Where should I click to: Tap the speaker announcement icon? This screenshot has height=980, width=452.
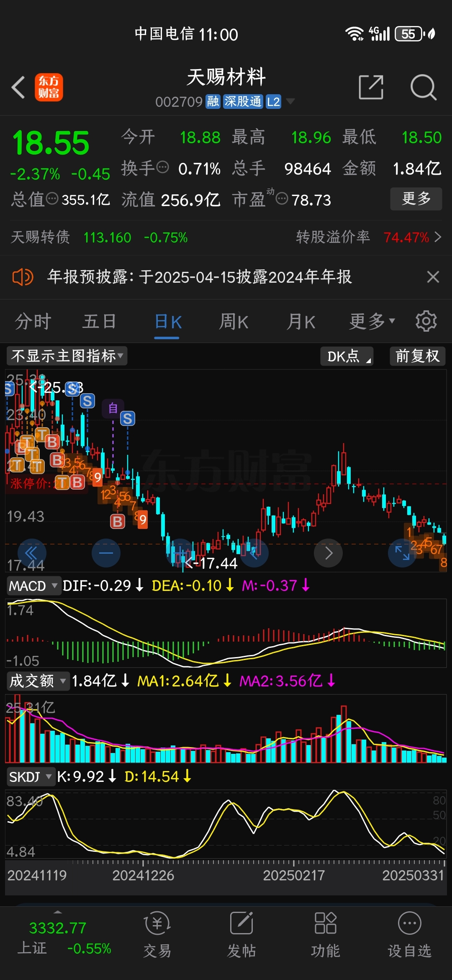coord(23,277)
